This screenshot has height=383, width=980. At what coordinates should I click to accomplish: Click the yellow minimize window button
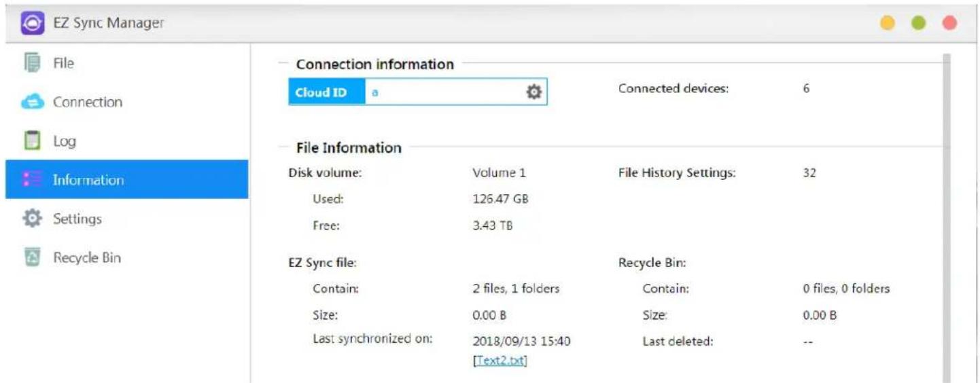pos(887,23)
